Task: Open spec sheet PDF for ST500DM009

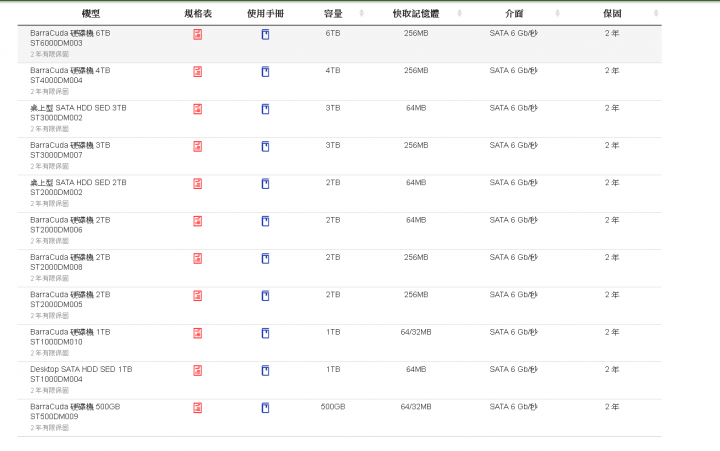Action: point(197,408)
